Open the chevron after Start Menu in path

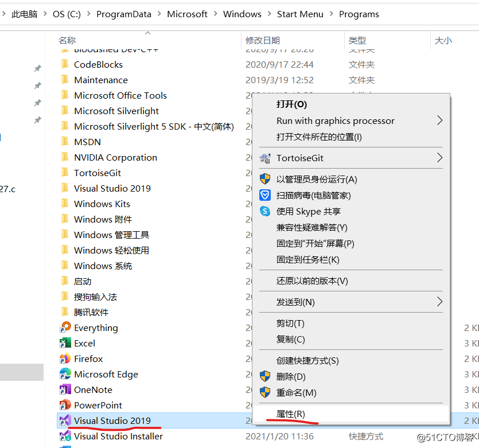(x=331, y=14)
